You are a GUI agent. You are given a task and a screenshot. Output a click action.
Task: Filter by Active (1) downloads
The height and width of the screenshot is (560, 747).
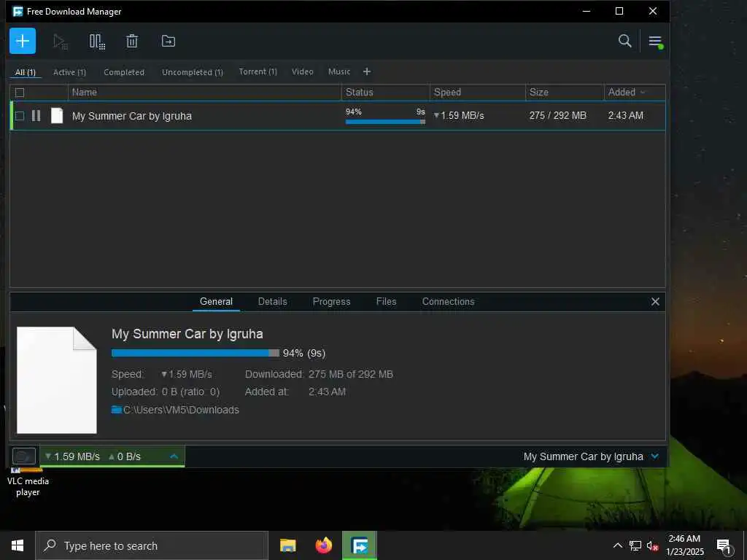coord(69,72)
